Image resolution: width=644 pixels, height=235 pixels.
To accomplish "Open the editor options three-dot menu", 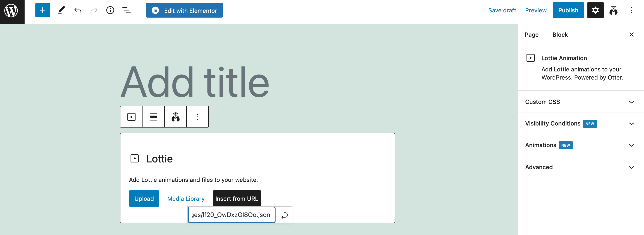I will click(x=632, y=10).
